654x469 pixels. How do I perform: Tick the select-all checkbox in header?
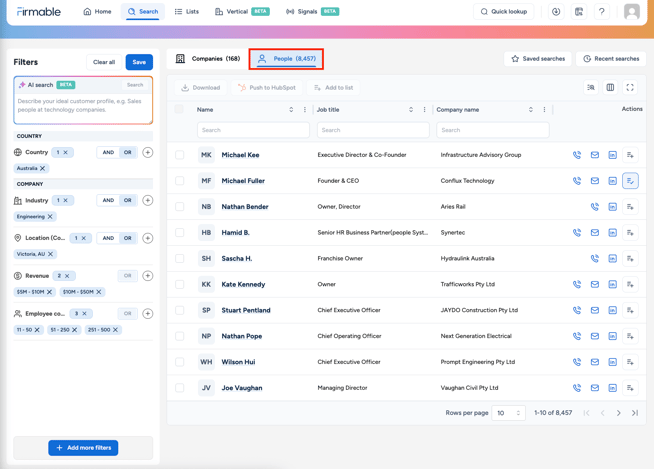[179, 109]
